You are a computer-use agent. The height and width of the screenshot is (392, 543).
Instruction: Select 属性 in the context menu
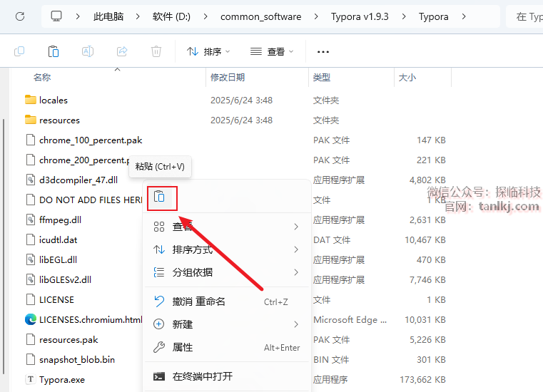point(226,347)
